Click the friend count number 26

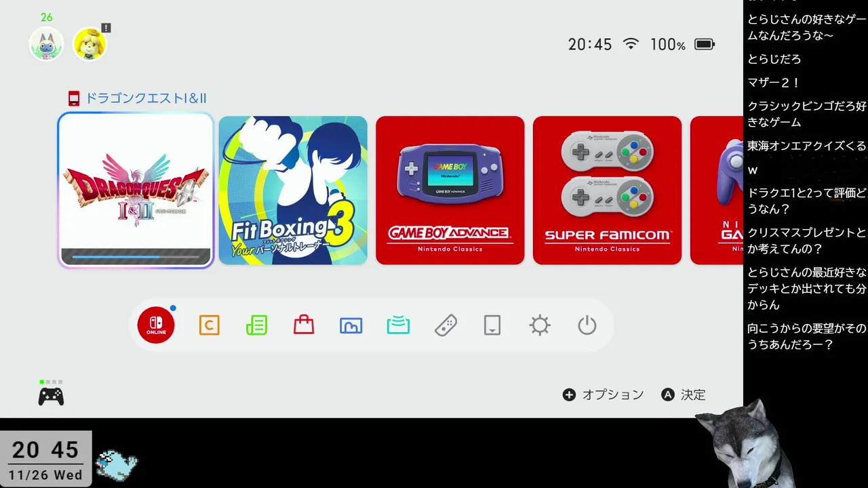46,17
